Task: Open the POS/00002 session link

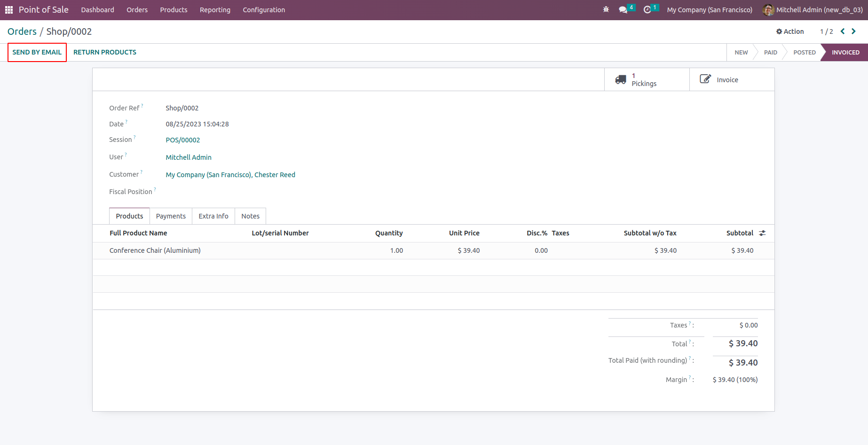Action: click(183, 140)
